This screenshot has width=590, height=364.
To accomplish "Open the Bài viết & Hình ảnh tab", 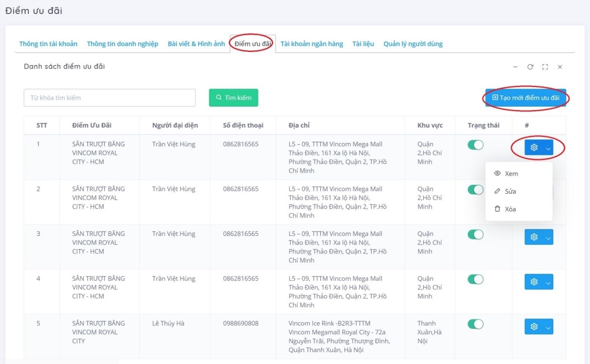I will pyautogui.click(x=196, y=44).
